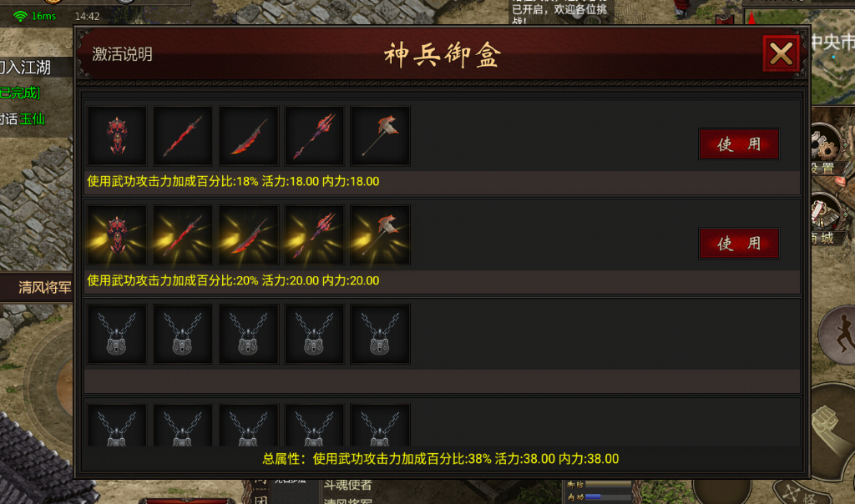This screenshot has width=855, height=504.
Task: Tap the running figure icon on right edge
Action: pyautogui.click(x=842, y=335)
